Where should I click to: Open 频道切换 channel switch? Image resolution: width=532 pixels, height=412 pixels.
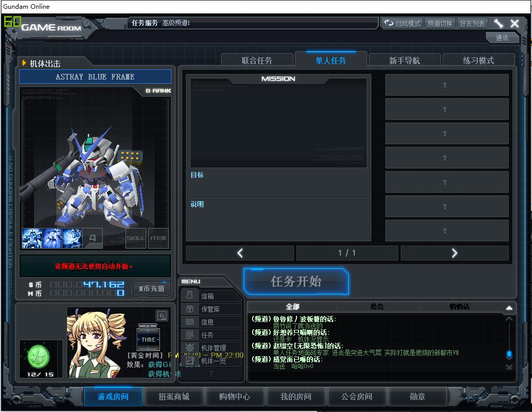click(440, 23)
